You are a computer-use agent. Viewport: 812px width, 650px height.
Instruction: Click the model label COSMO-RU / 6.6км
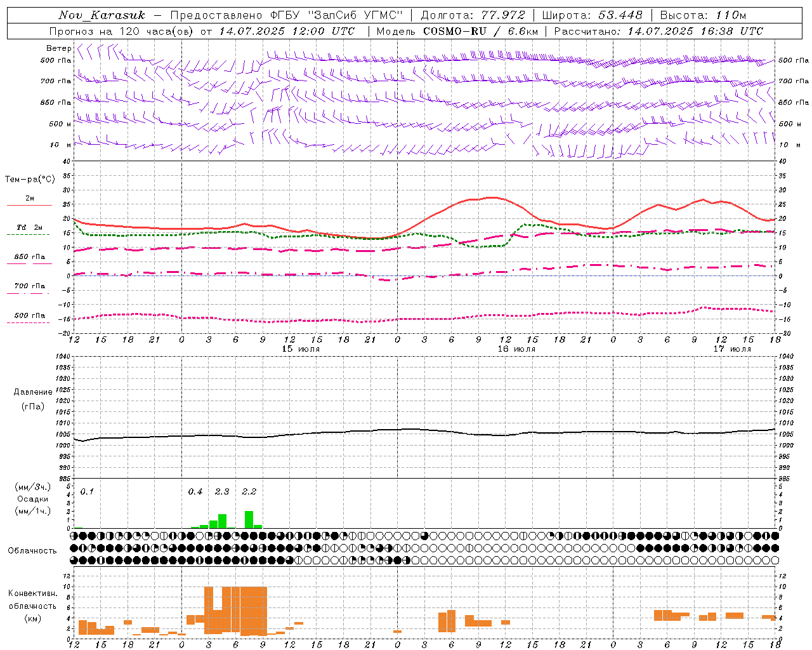481,31
